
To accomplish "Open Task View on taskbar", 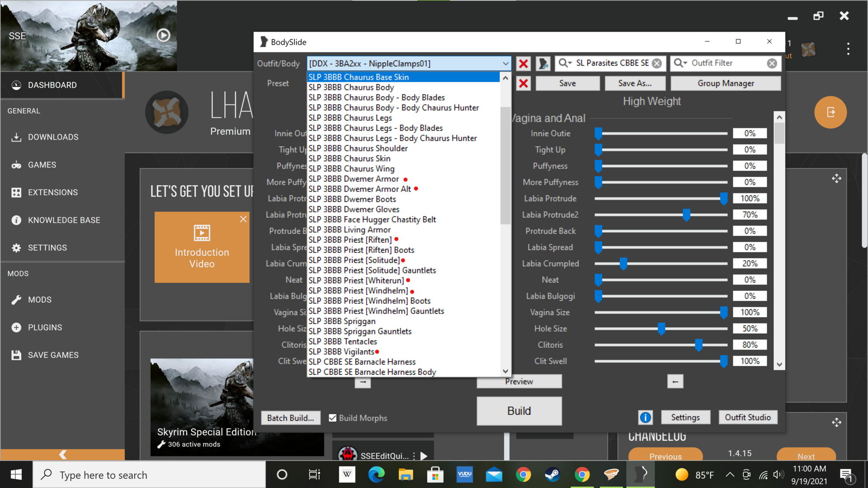I will (314, 474).
